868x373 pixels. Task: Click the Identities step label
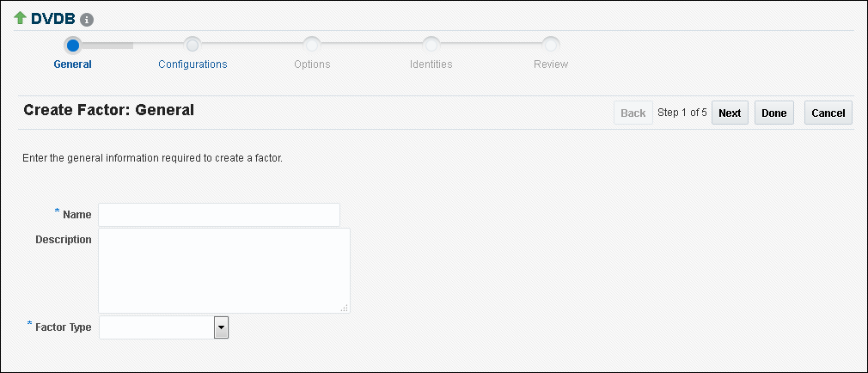point(431,64)
